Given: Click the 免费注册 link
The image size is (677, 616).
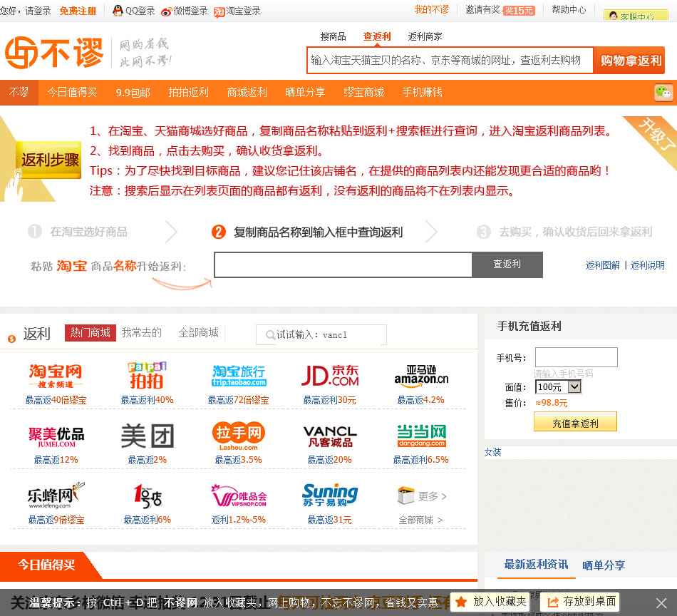Looking at the screenshot, I should click(78, 11).
